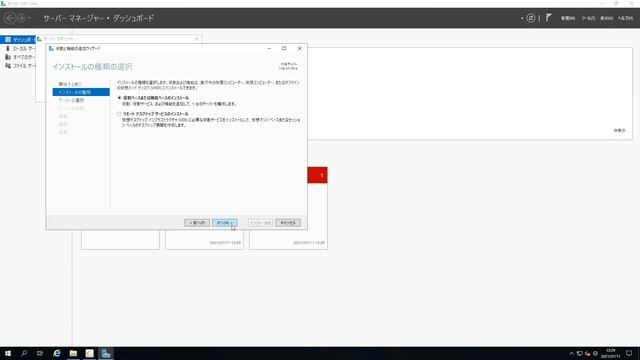Click the 次へ (Next) button
Image resolution: width=640 pixels, height=360 pixels.
pyautogui.click(x=224, y=223)
